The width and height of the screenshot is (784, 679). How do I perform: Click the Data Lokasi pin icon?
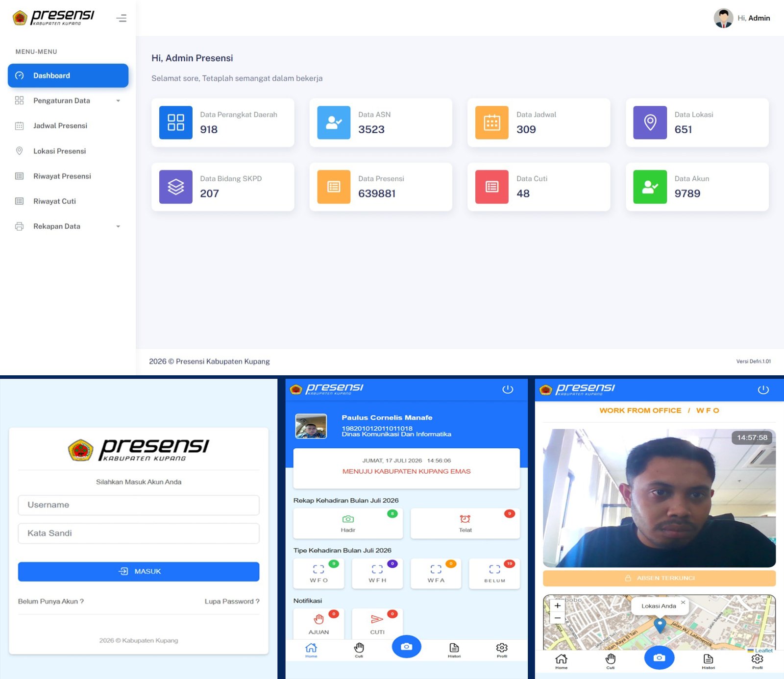click(x=650, y=122)
